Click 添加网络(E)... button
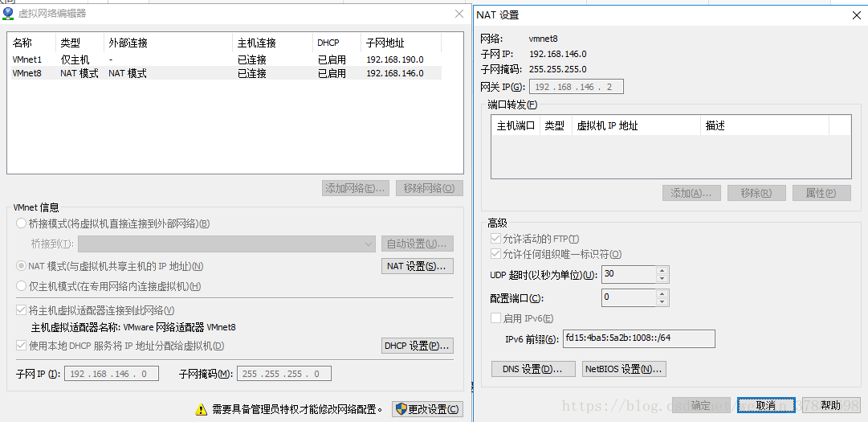868x422 pixels. [356, 188]
